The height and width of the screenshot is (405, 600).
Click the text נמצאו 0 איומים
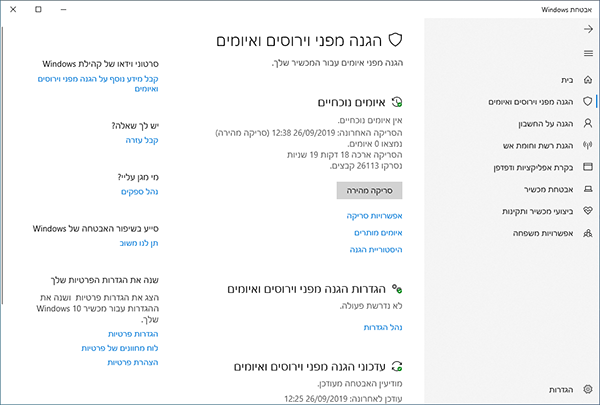tap(375, 144)
